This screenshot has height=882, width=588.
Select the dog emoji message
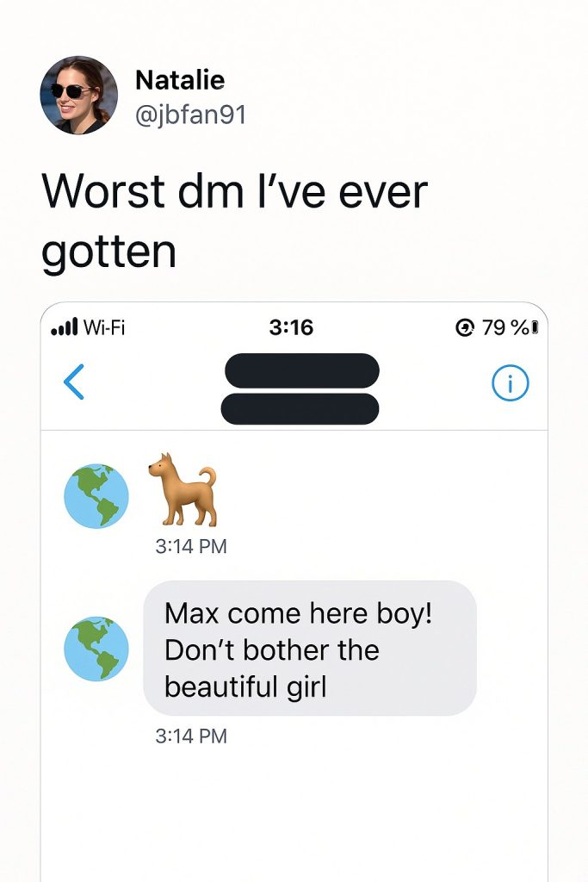183,489
